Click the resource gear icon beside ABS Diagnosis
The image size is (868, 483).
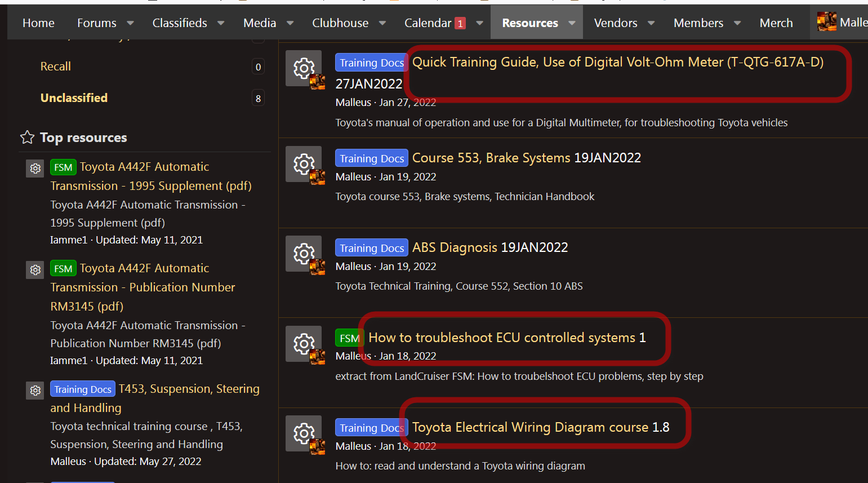[304, 254]
